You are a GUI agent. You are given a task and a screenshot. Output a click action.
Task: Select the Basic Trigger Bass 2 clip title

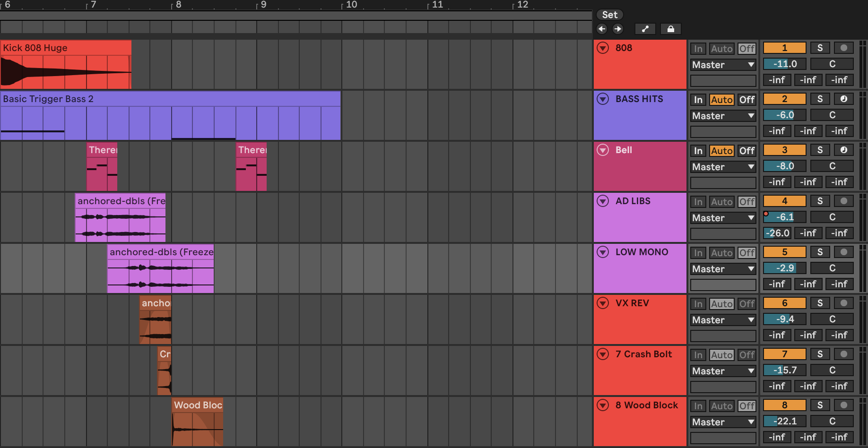coord(48,99)
